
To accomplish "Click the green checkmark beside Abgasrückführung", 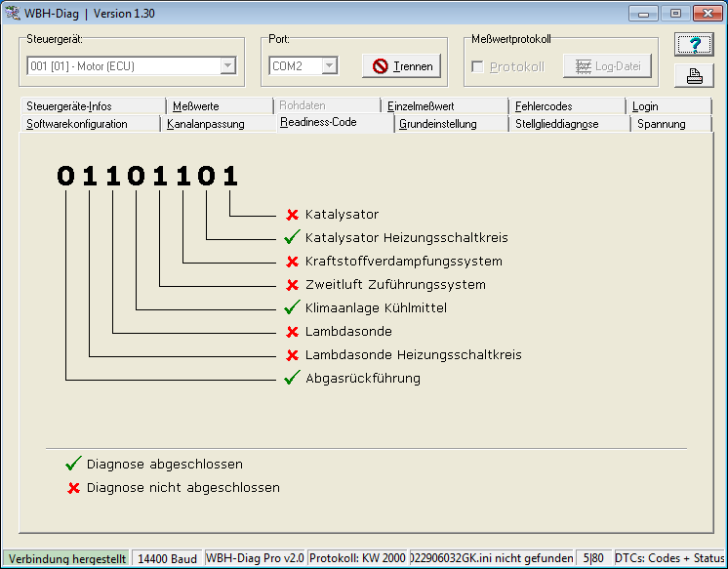I will tap(291, 379).
